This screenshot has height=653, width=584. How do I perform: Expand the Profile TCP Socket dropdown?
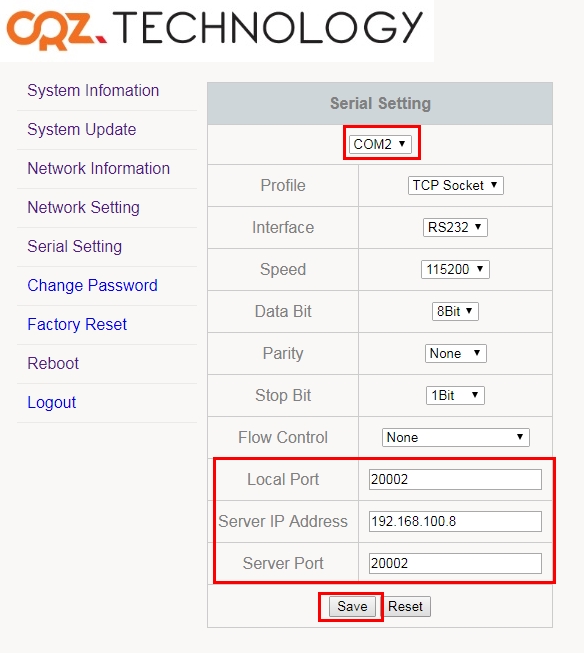tap(455, 185)
